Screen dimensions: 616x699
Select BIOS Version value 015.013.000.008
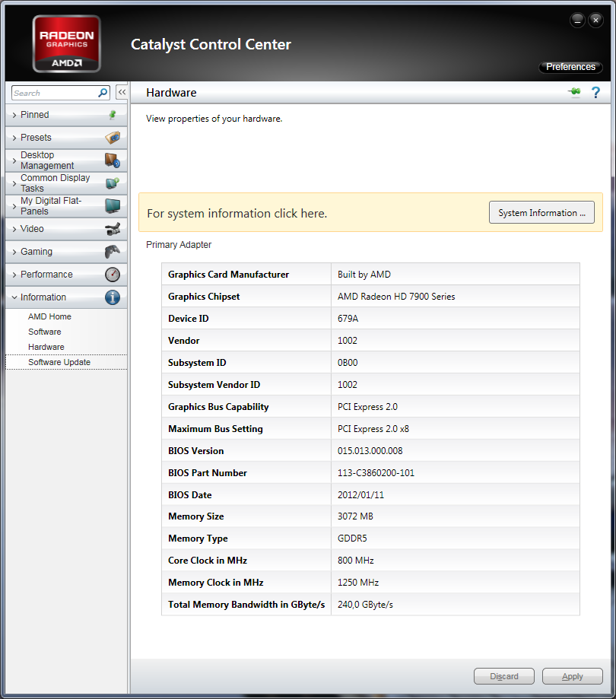pos(370,451)
